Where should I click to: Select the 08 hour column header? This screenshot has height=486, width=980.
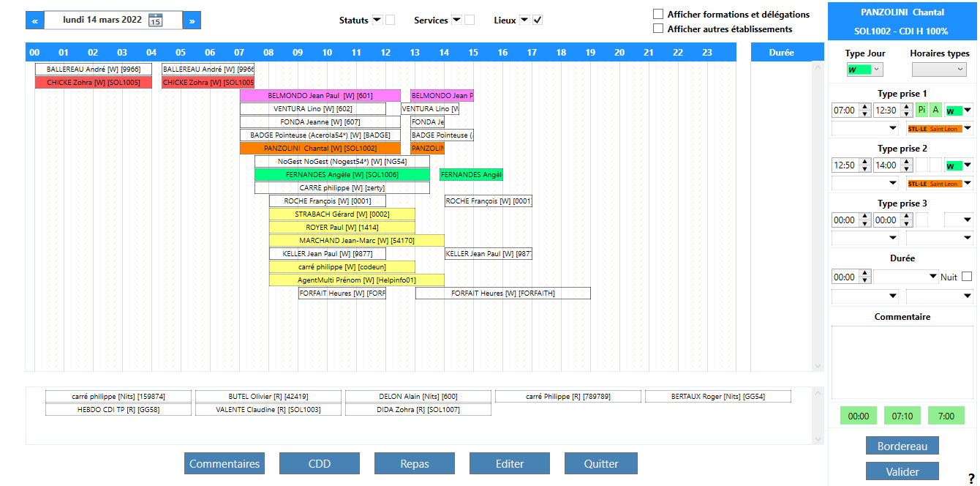(x=268, y=52)
